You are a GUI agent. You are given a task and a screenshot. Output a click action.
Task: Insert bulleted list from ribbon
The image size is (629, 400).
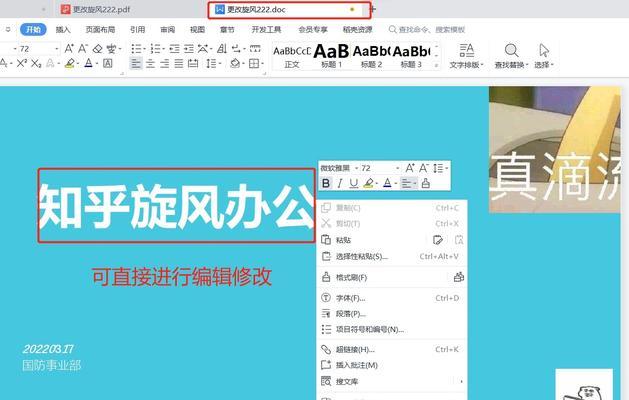[136, 49]
